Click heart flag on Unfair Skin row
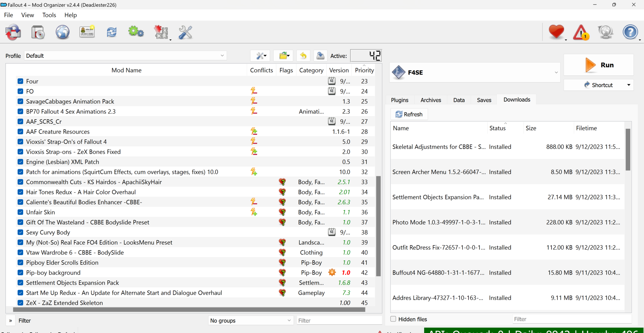This screenshot has height=333, width=644. [282, 212]
